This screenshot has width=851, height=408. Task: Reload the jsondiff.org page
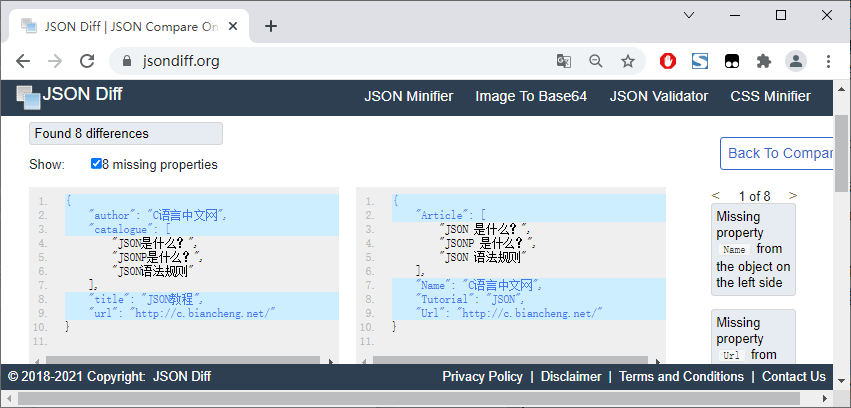pyautogui.click(x=87, y=61)
